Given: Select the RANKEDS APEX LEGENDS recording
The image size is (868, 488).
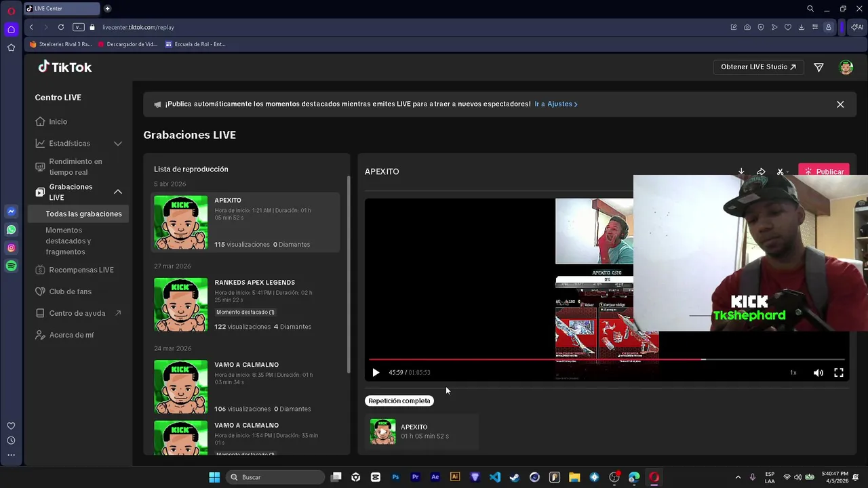Looking at the screenshot, I should click(245, 304).
